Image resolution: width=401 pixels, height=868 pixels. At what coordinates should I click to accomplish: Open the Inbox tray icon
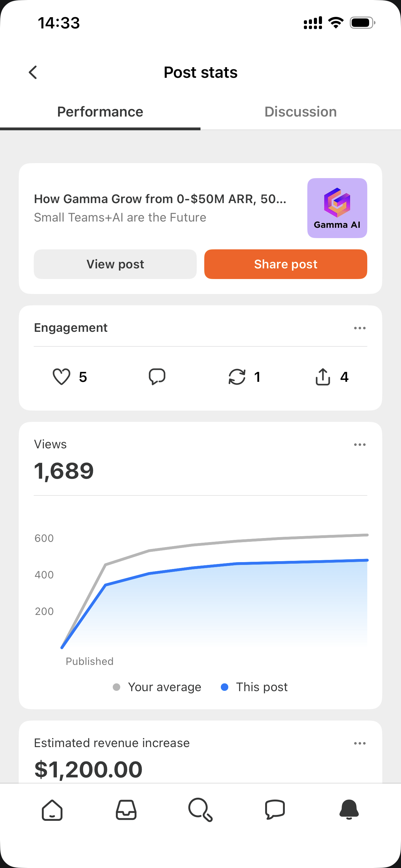126,810
